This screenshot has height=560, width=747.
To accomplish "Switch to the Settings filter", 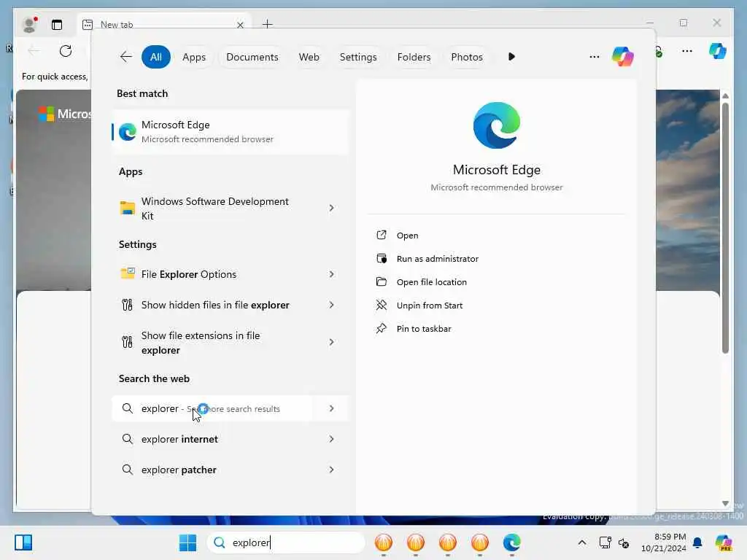I will pos(358,57).
